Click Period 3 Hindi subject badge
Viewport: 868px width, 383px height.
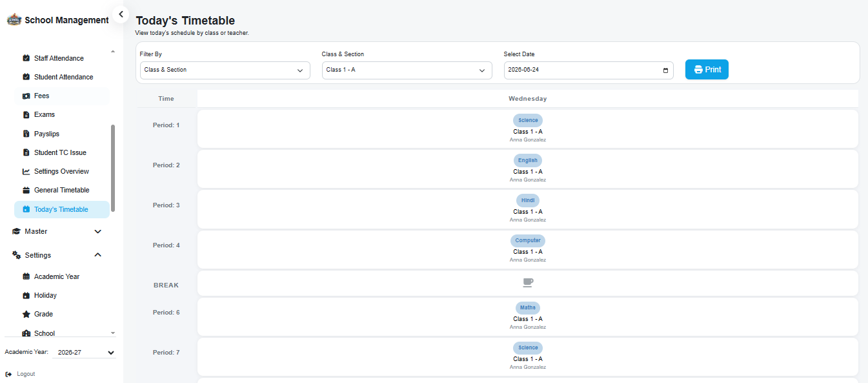point(528,200)
